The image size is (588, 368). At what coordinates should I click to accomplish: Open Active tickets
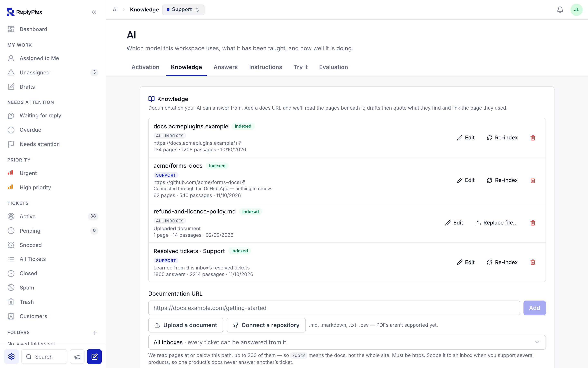click(53, 216)
